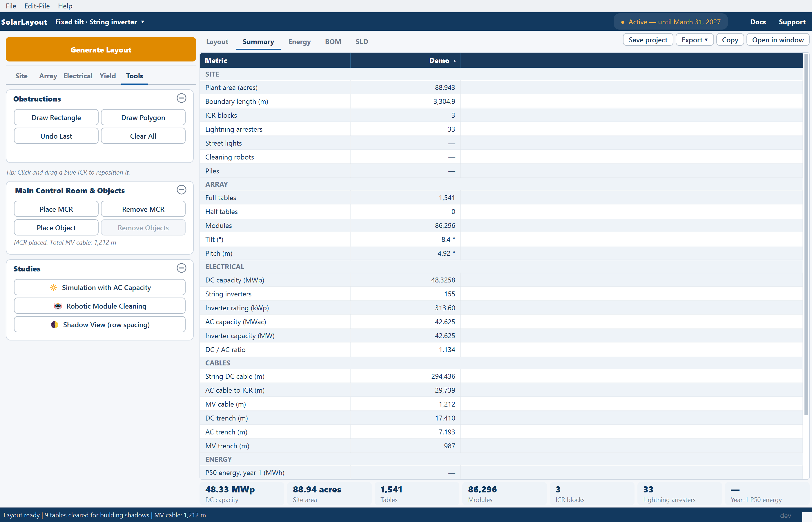Open the Fixed tilt String inverter dropdown

click(x=100, y=22)
